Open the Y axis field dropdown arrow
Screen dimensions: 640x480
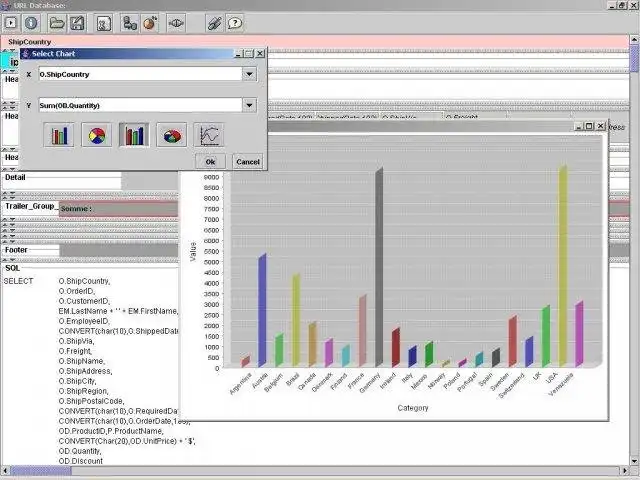(249, 105)
